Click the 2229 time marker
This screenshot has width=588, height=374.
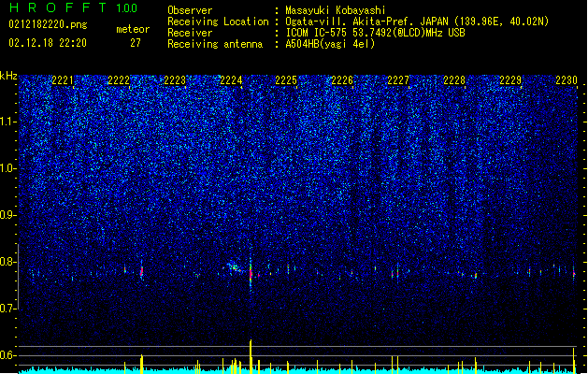pyautogui.click(x=510, y=80)
